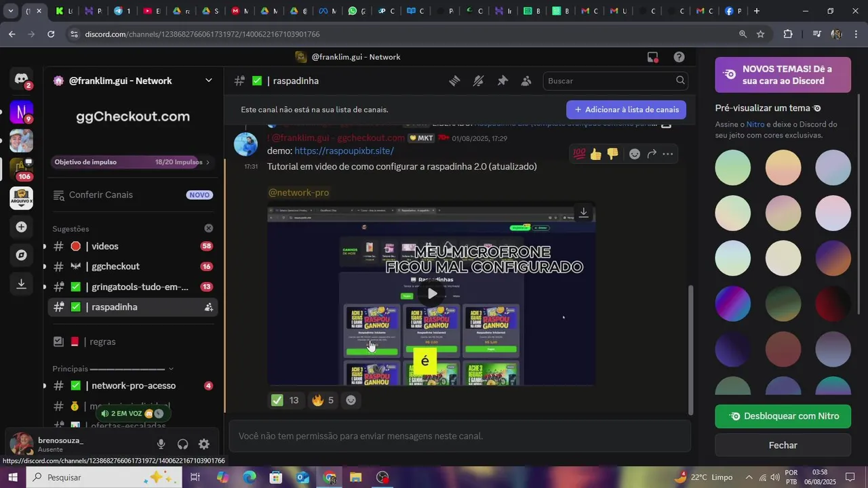The height and width of the screenshot is (488, 868).
Task: Open the Discord inbox icon
Action: coord(652,57)
